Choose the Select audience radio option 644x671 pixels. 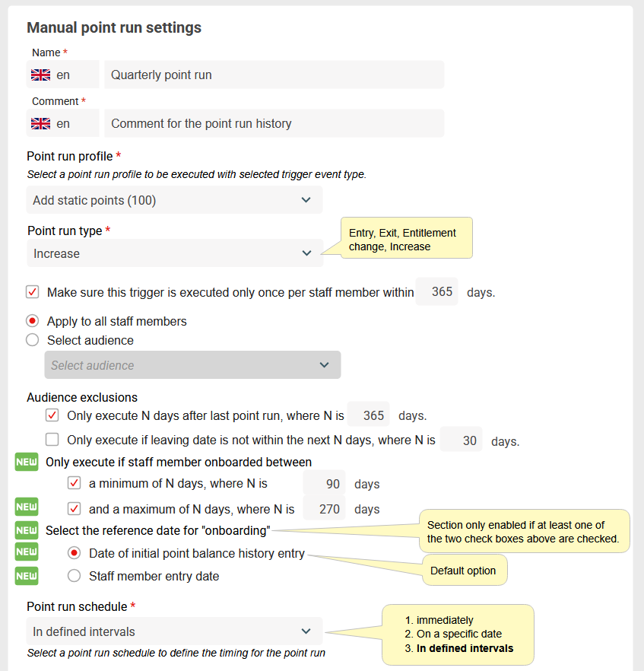(33, 340)
